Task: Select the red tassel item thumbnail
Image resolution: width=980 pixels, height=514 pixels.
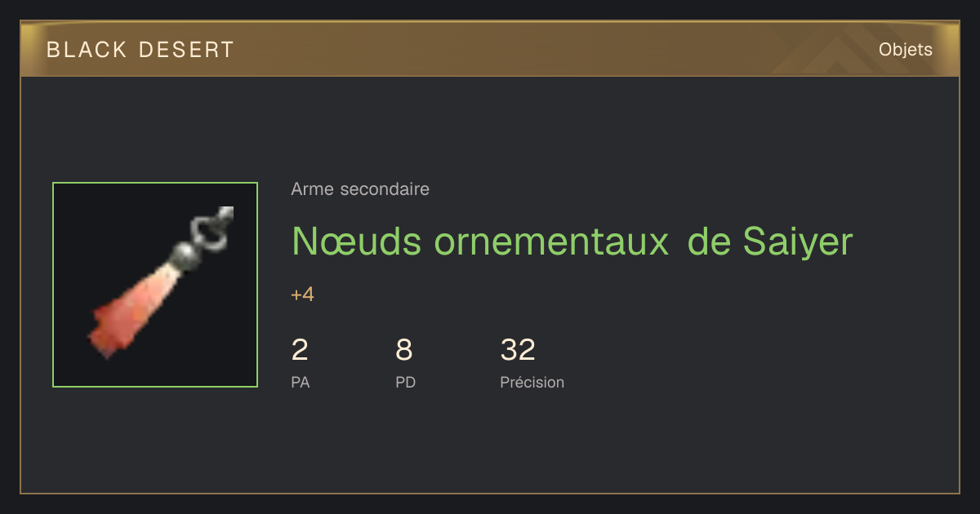Action: coord(155,285)
